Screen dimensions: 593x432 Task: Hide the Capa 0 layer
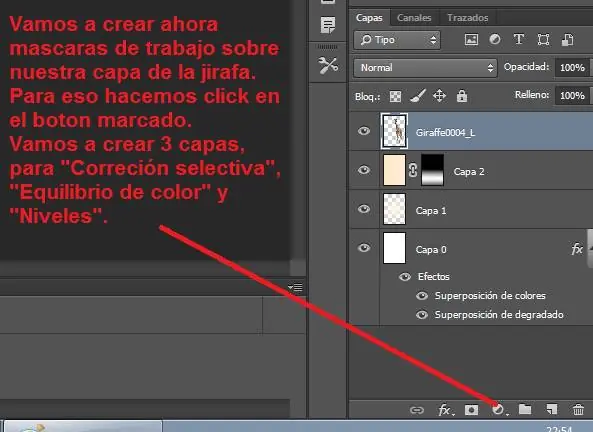[364, 248]
